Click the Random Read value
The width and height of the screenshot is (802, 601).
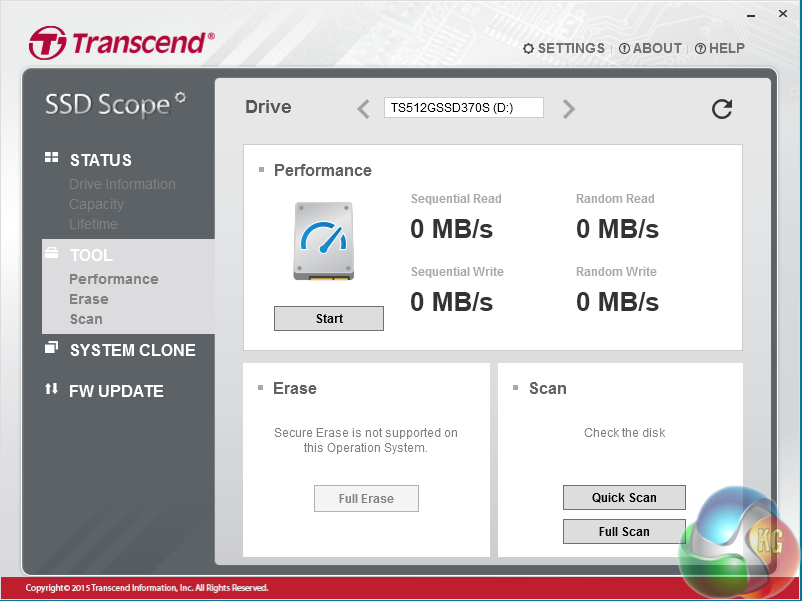pos(617,229)
